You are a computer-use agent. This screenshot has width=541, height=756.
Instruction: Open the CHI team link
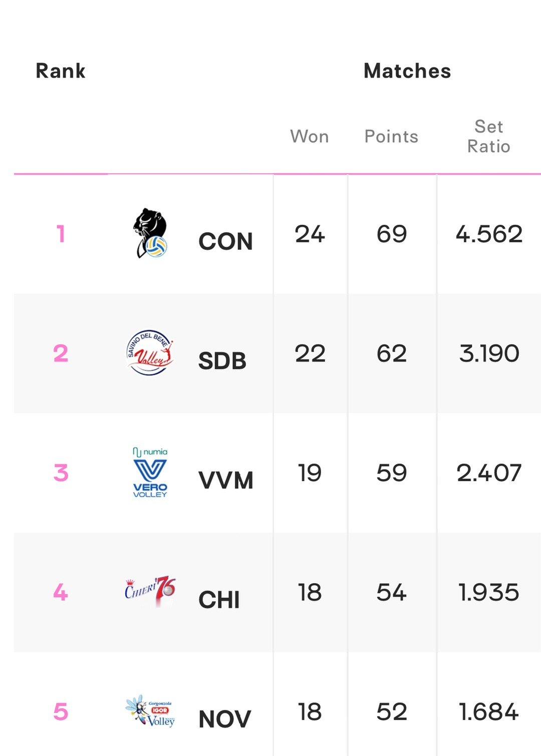pyautogui.click(x=219, y=600)
